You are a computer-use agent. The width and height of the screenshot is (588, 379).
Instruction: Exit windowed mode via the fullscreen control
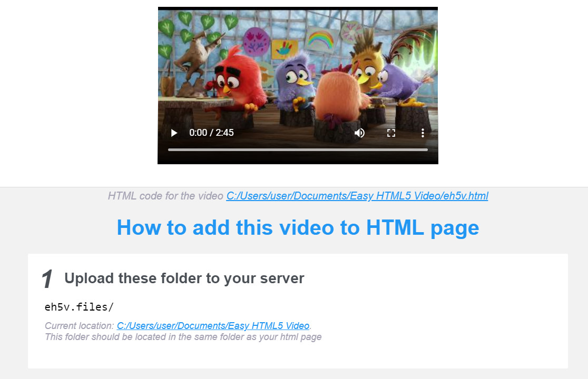pyautogui.click(x=391, y=133)
